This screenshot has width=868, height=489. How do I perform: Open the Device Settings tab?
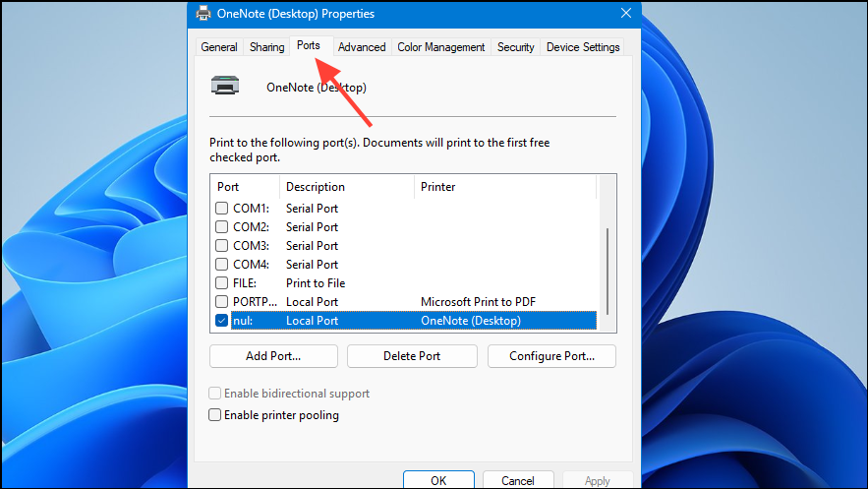(583, 47)
